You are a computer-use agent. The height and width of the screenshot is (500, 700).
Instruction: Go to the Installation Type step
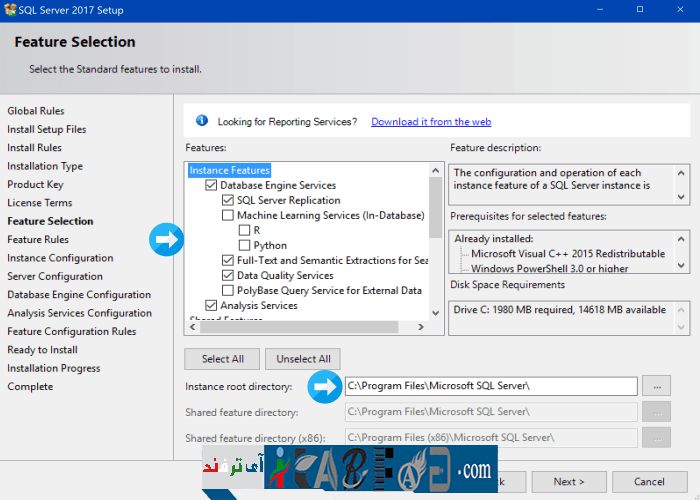click(x=45, y=166)
